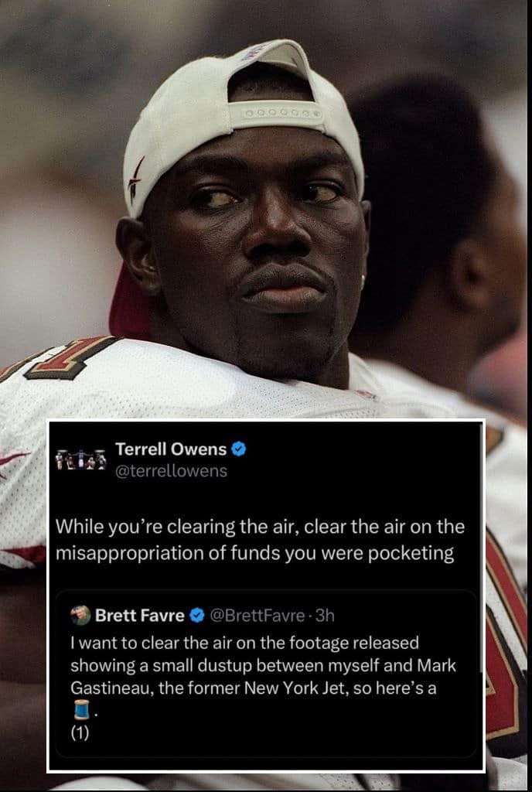Screen dimensions: 532x792
Task: Open the Terrell Owens display name
Action: click(x=171, y=449)
